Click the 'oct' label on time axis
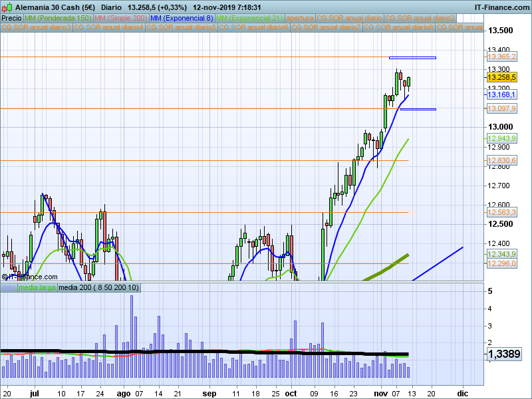Image resolution: width=532 pixels, height=399 pixels. (x=291, y=394)
